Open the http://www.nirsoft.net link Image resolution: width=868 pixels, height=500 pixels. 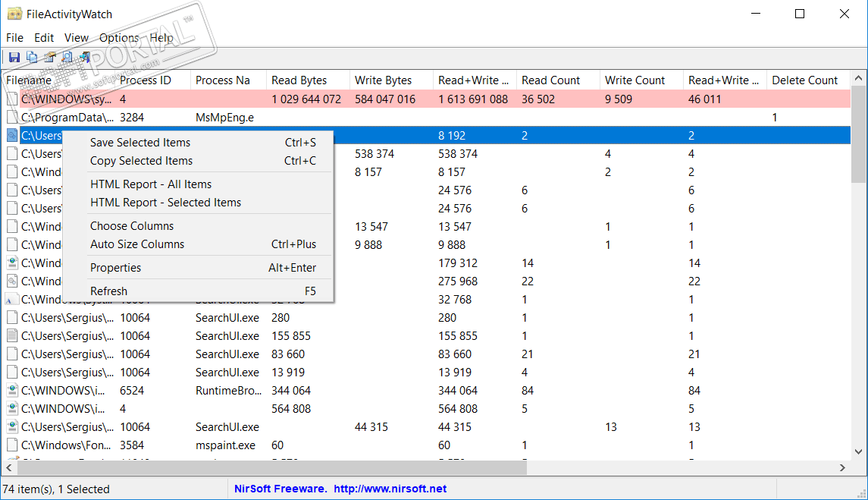pos(390,489)
